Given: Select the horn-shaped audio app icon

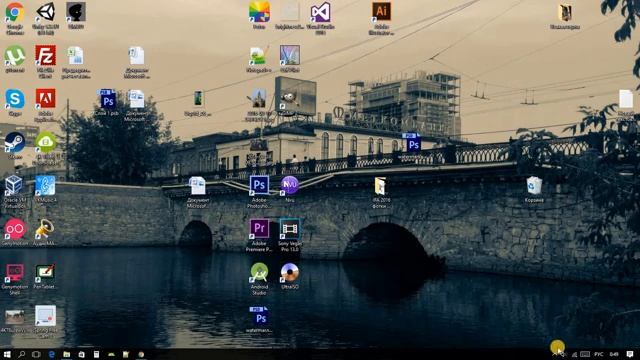Looking at the screenshot, I should (x=44, y=229).
